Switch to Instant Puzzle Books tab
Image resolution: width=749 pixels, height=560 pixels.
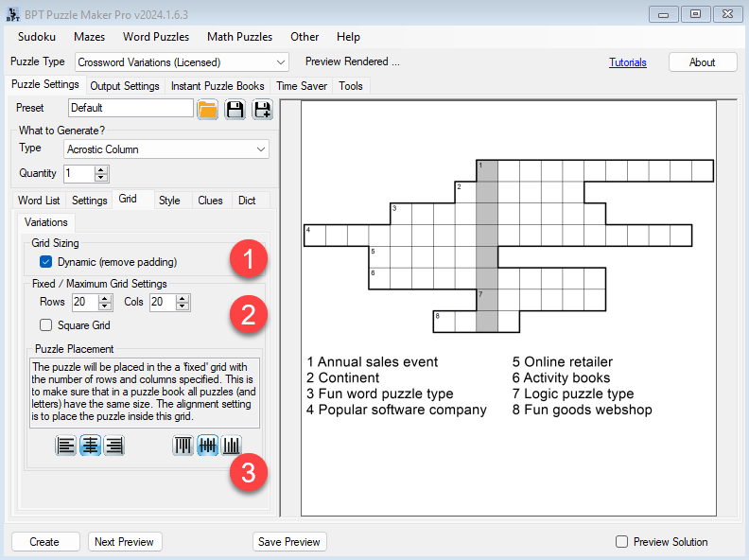[218, 86]
